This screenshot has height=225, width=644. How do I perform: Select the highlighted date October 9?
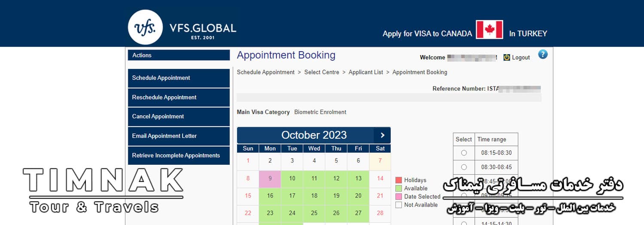tap(270, 179)
